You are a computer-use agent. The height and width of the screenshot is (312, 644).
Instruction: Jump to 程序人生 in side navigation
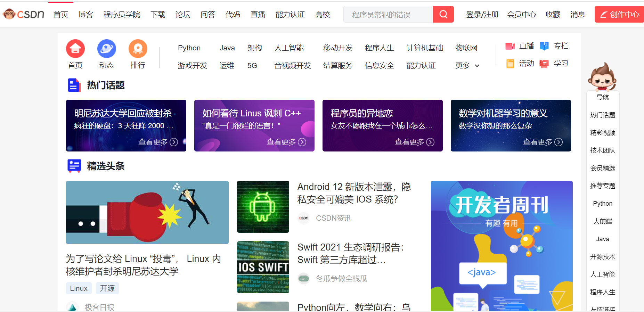(x=603, y=292)
